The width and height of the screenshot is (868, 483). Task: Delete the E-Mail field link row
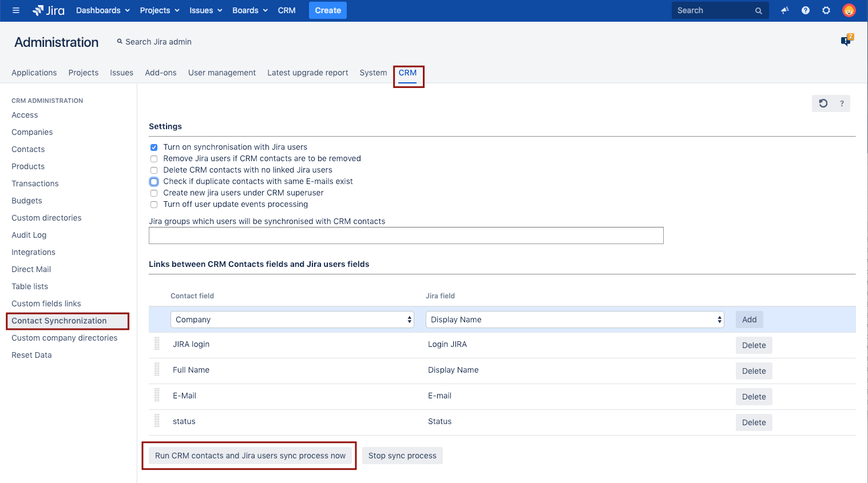(754, 397)
